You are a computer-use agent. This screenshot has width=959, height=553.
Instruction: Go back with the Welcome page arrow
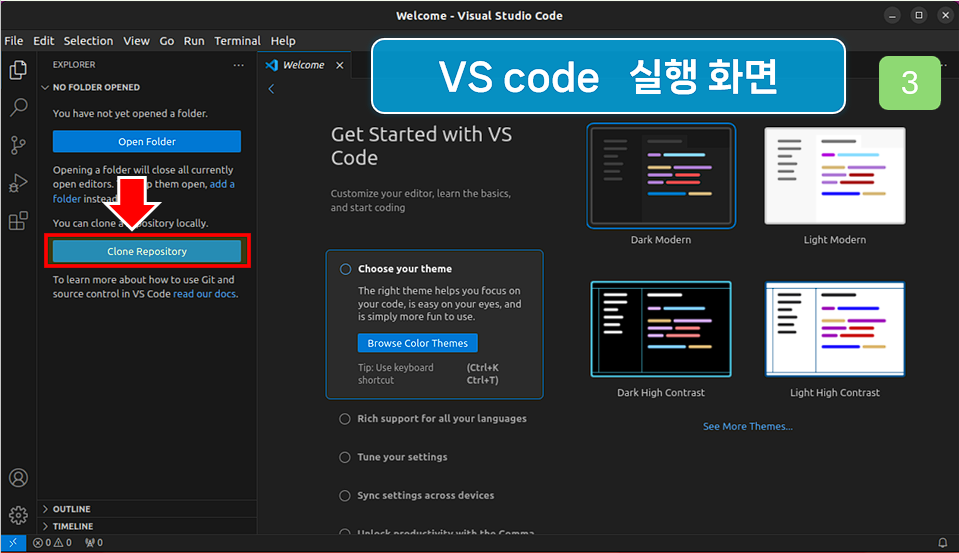pyautogui.click(x=272, y=89)
